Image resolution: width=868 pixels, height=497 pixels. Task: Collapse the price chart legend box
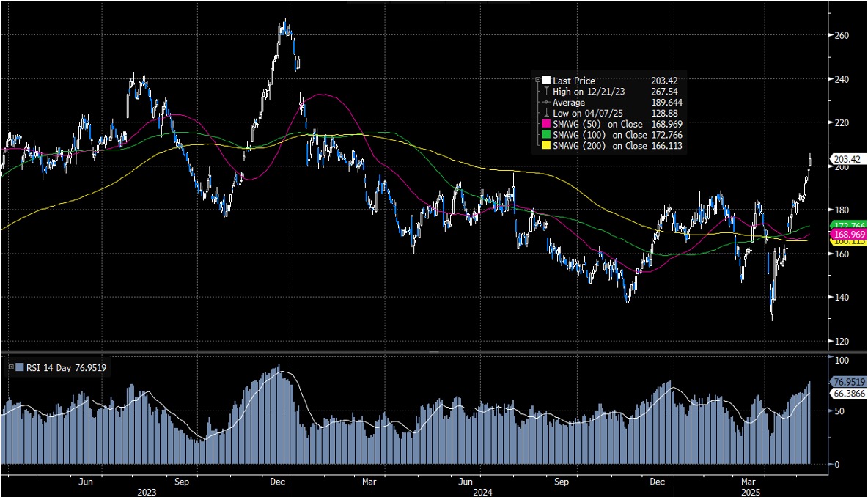538,79
